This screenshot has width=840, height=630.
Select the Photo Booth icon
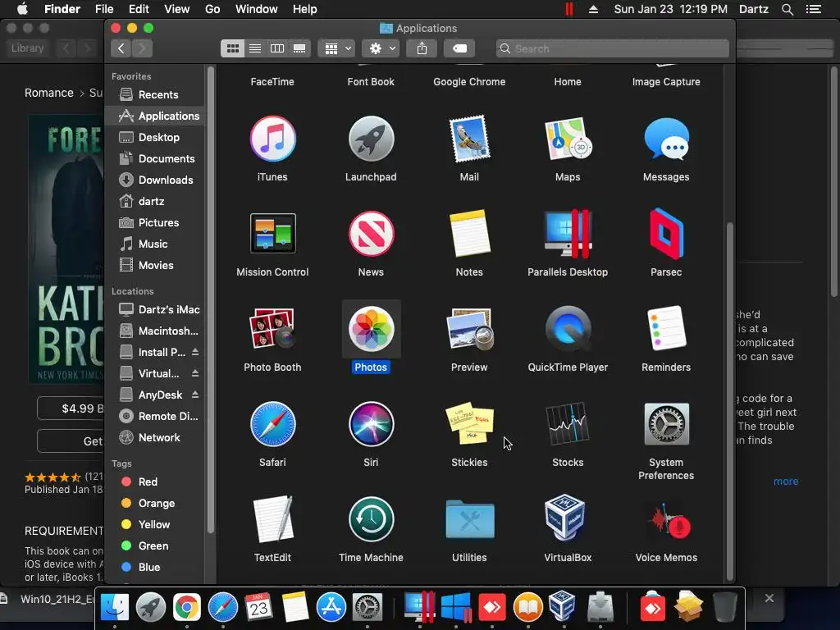click(x=272, y=328)
